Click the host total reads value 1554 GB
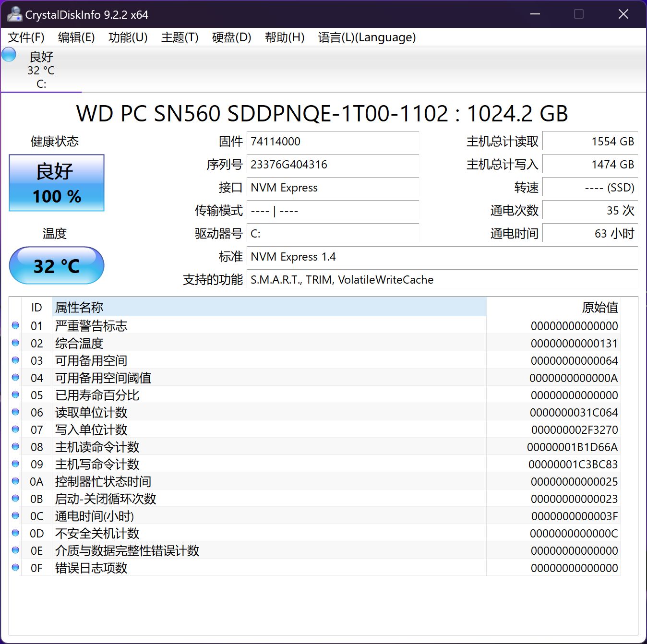647x644 pixels. click(590, 142)
